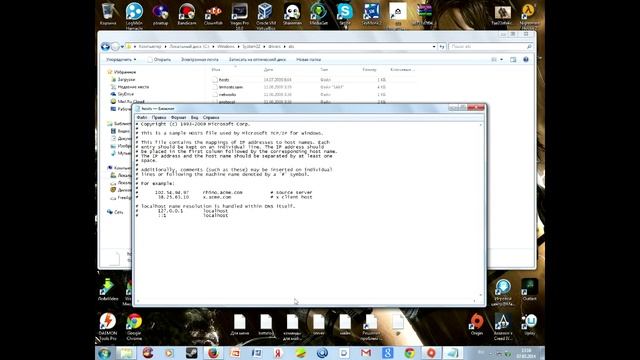Open Uplay desktop icon
This screenshot has width=640, height=360.
pos(529,324)
